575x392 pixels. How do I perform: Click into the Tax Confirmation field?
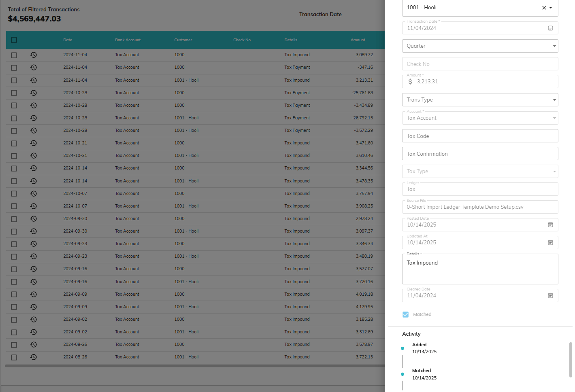(x=480, y=154)
